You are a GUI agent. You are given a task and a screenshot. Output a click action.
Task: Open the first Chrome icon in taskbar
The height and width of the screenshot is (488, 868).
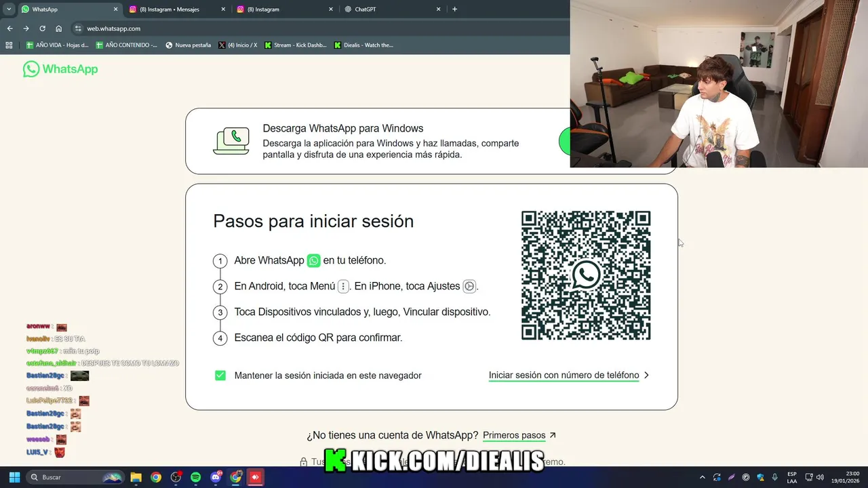(156, 477)
